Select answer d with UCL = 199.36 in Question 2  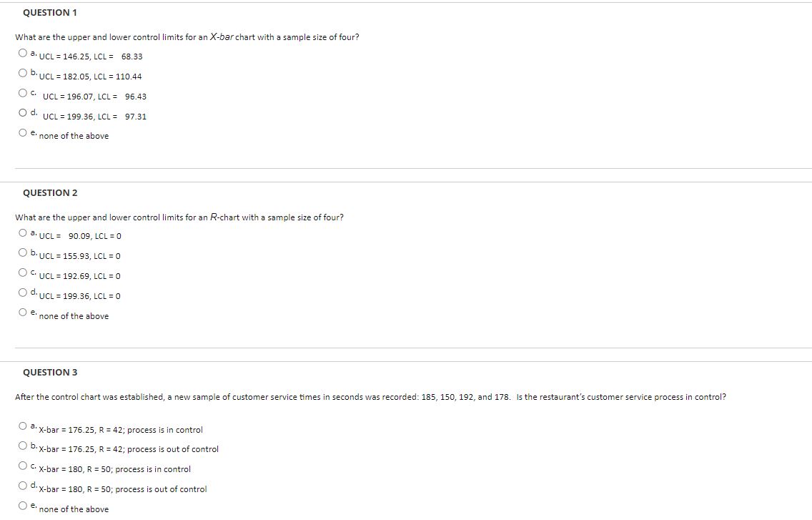[22, 292]
